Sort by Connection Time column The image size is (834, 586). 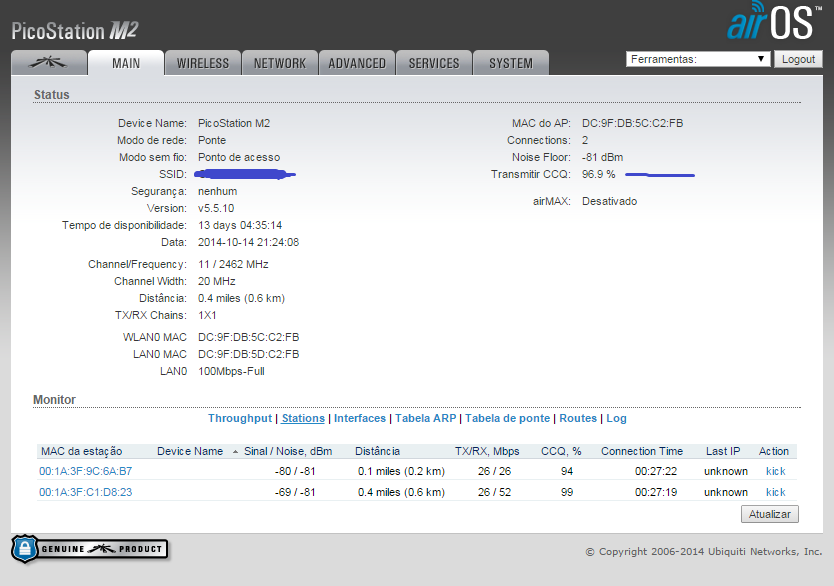coord(642,451)
